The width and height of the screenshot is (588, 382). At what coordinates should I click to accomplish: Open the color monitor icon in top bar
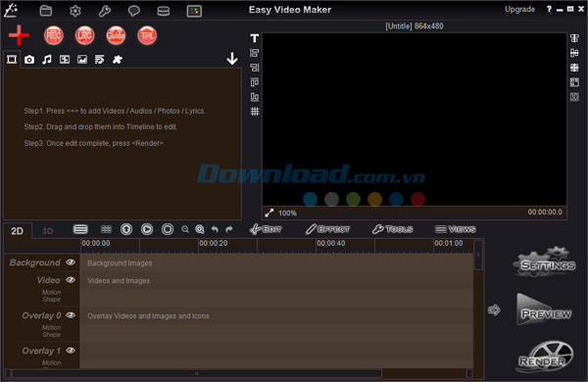pyautogui.click(x=194, y=11)
